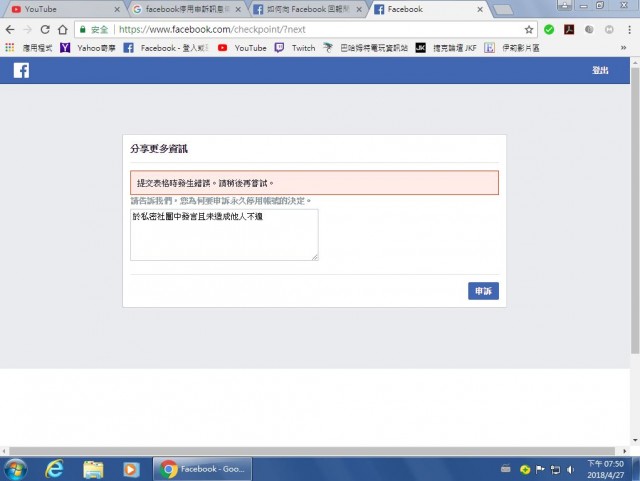Open the Adobe Acrobat PDF extension icon
This screenshot has width=640, height=481.
click(569, 30)
